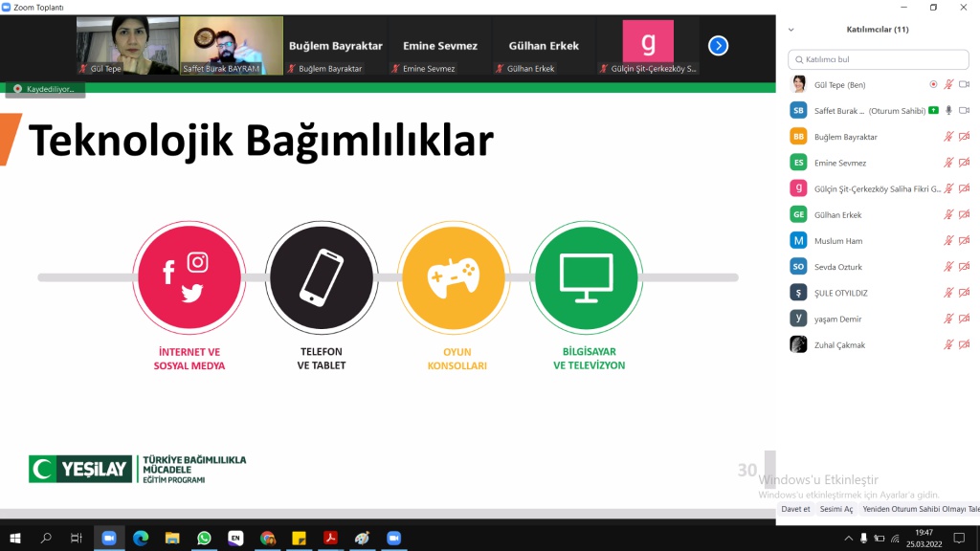Open WhatsApp from the taskbar
This screenshot has height=551, width=980.
tap(204, 539)
